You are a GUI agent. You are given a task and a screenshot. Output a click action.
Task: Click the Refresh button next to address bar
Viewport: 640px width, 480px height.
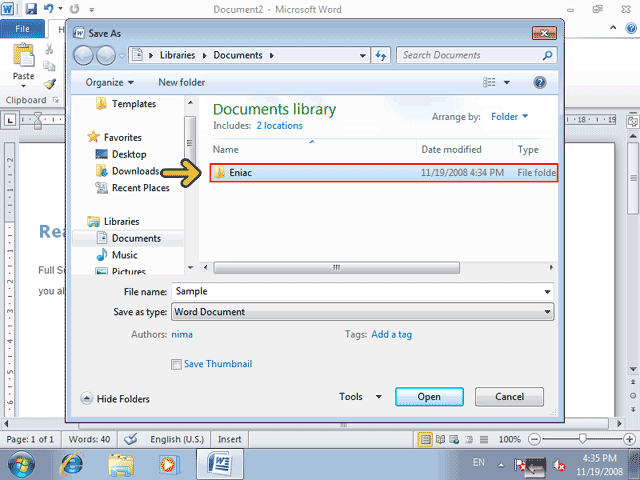[x=381, y=56]
